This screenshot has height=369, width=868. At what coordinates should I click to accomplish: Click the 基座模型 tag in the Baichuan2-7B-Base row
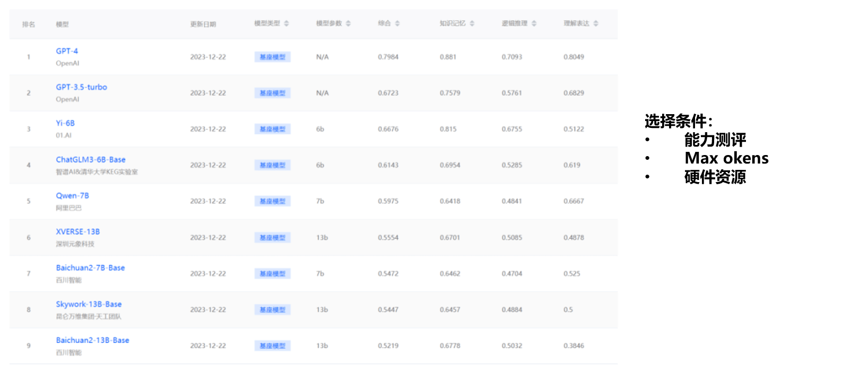click(x=273, y=273)
